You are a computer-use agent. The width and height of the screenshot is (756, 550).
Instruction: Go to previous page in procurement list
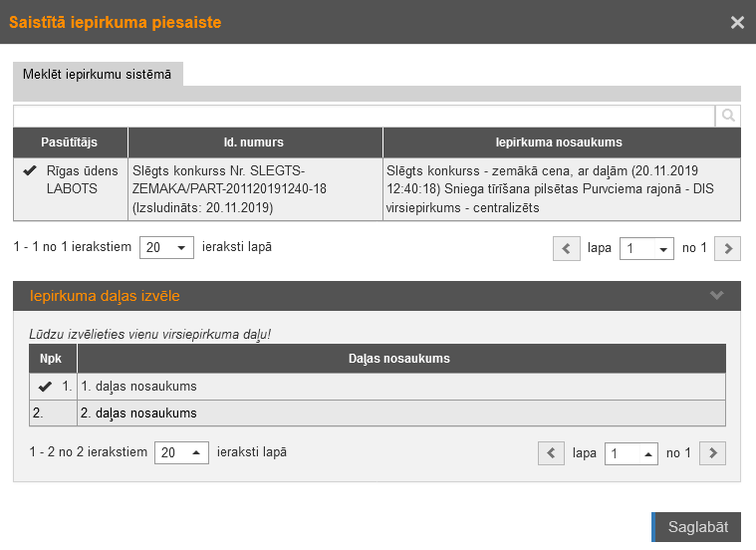[x=566, y=248]
